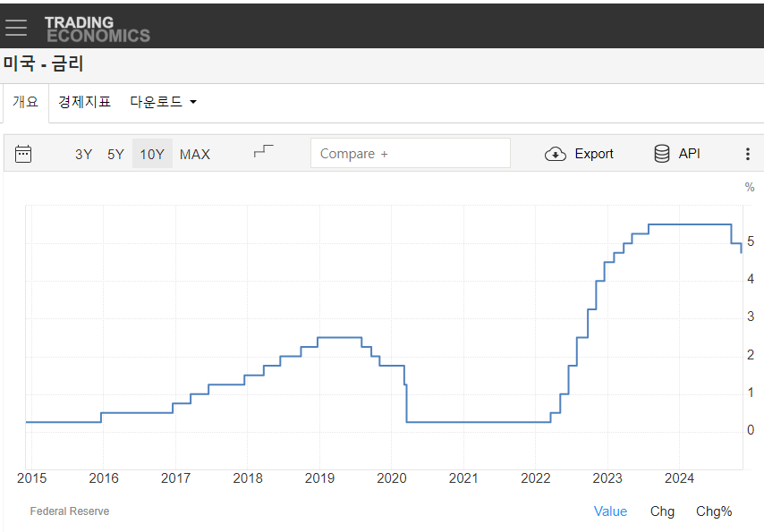Click the 0 value on y-axis
The height and width of the screenshot is (532, 764).
pos(751,430)
